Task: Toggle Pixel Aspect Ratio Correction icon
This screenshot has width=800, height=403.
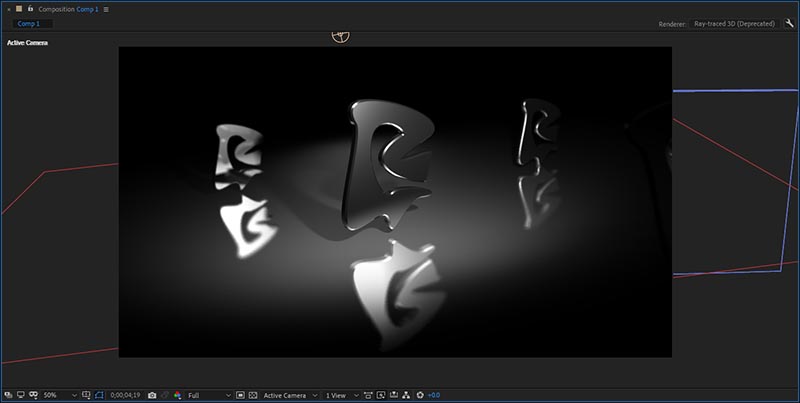Action: point(368,395)
